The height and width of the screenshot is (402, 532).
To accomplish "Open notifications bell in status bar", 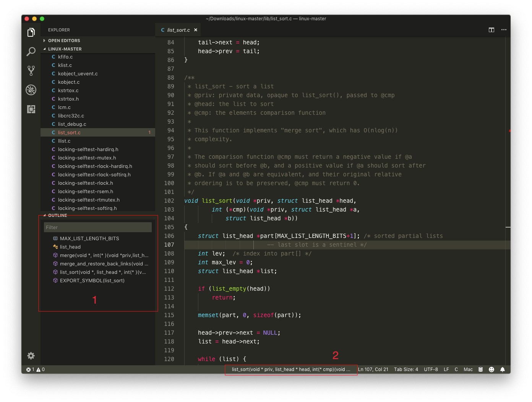I will 503,369.
